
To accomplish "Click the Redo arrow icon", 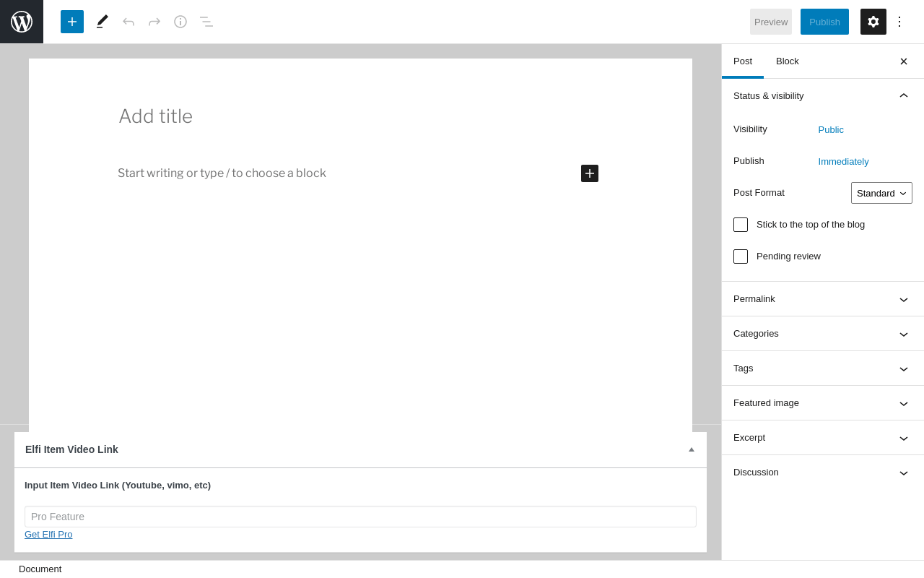I will (x=154, y=22).
